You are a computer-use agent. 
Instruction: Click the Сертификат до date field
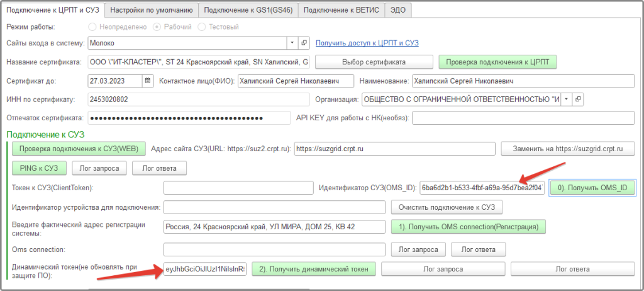click(x=116, y=81)
